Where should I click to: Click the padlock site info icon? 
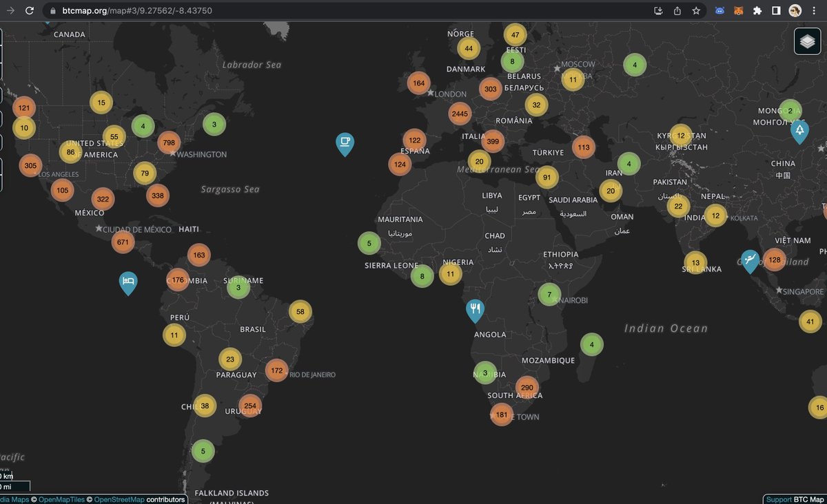coord(53,10)
